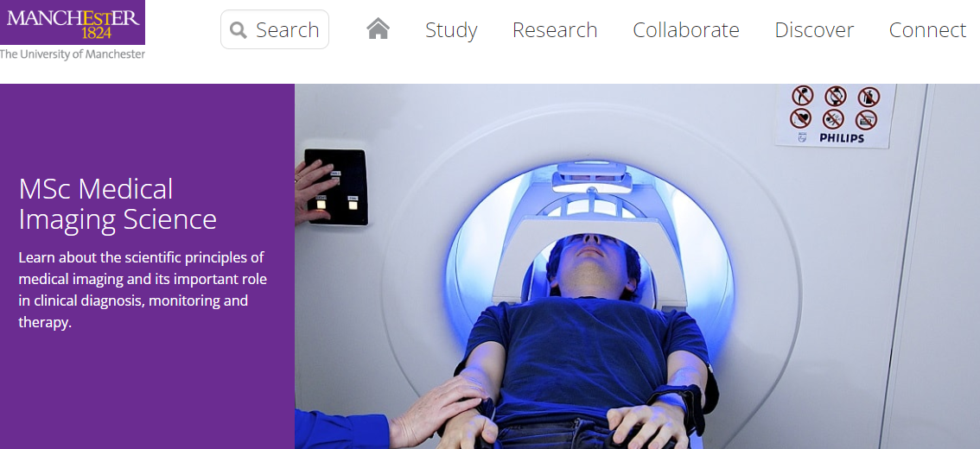Focus the Search input box
This screenshot has width=980, height=449.
(275, 29)
